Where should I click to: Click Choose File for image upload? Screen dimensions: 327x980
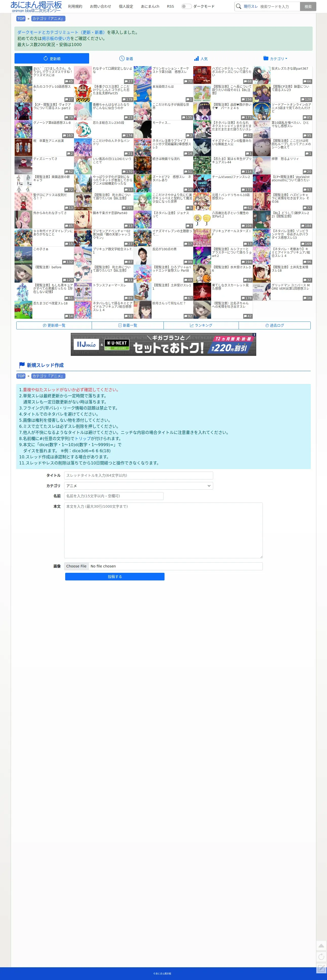[x=76, y=566]
